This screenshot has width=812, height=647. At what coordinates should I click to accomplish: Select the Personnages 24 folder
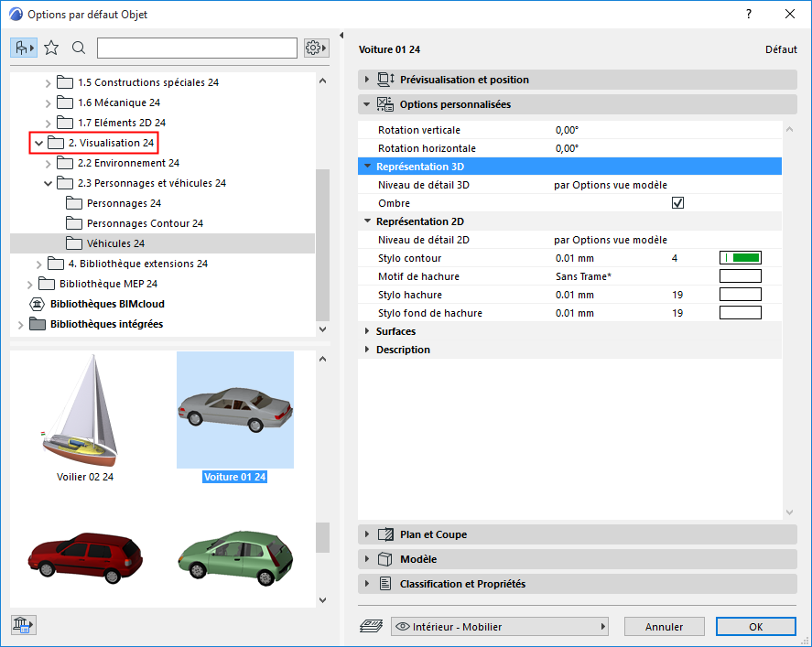click(x=124, y=203)
